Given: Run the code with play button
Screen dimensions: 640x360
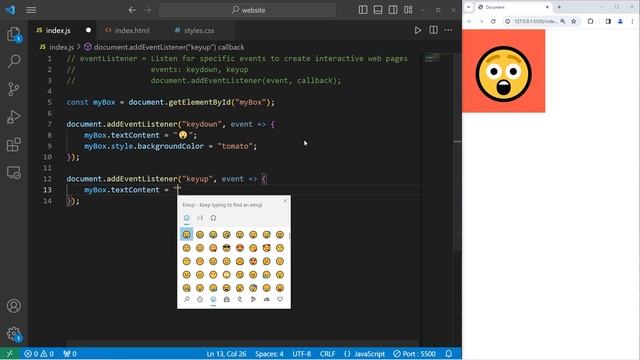Looking at the screenshot, I should (x=418, y=30).
